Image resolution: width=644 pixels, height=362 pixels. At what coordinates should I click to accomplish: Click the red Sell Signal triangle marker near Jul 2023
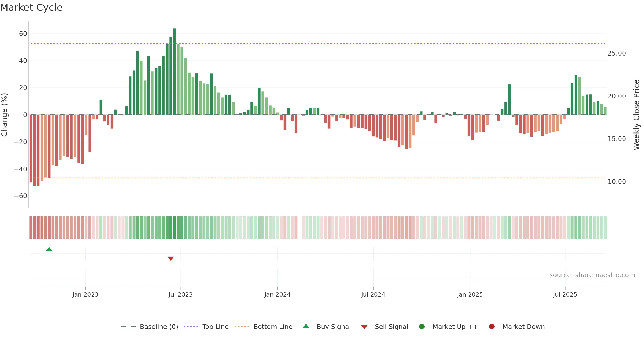(171, 258)
